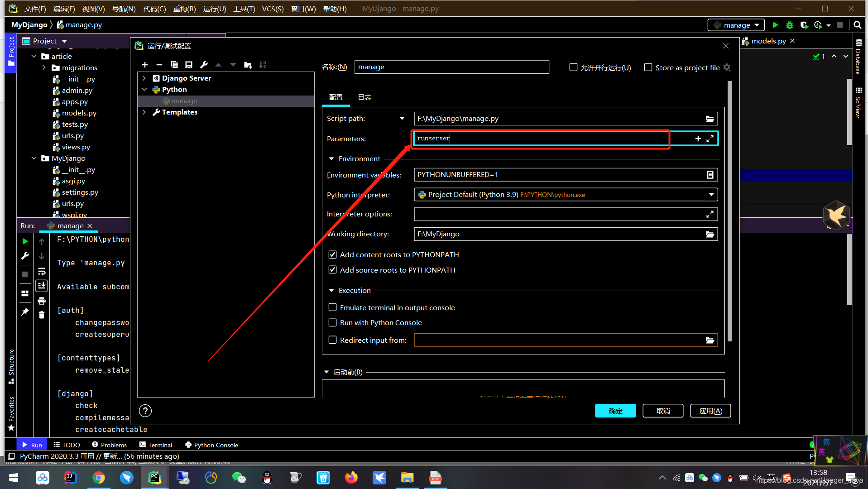The image size is (868, 489).
Task: Open Python interpreter dropdown
Action: (x=711, y=195)
